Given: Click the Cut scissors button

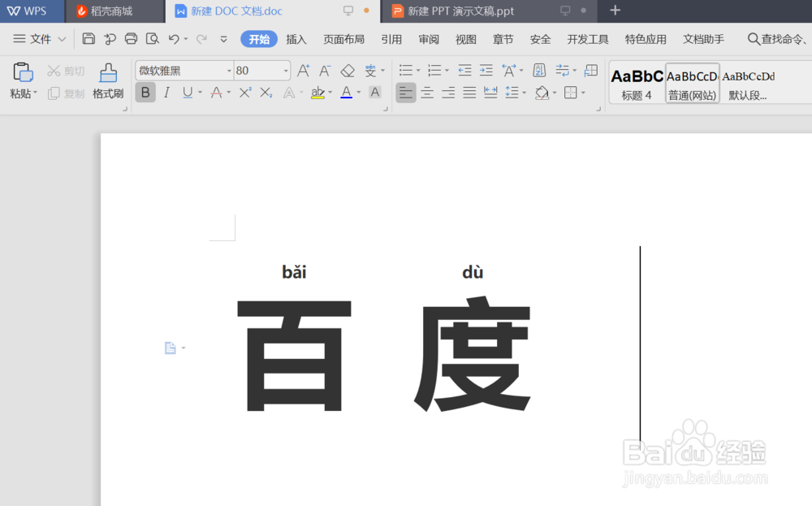Looking at the screenshot, I should tap(66, 71).
